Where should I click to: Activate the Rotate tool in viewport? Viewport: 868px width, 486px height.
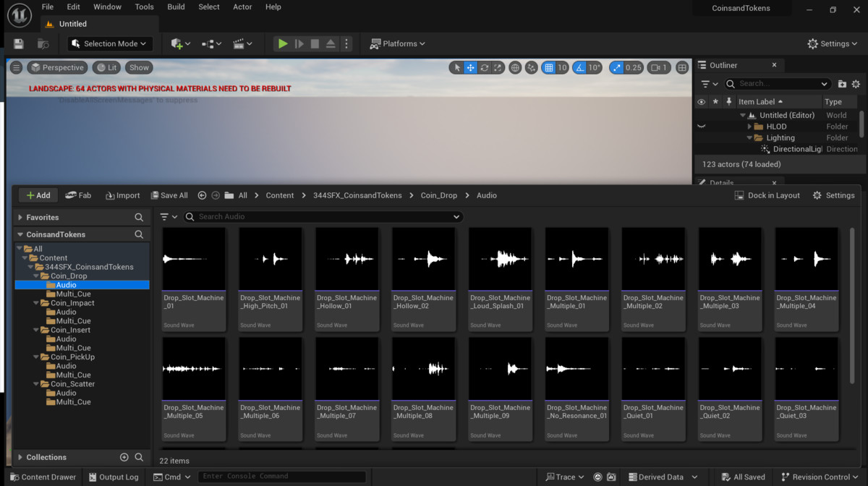[x=485, y=67]
